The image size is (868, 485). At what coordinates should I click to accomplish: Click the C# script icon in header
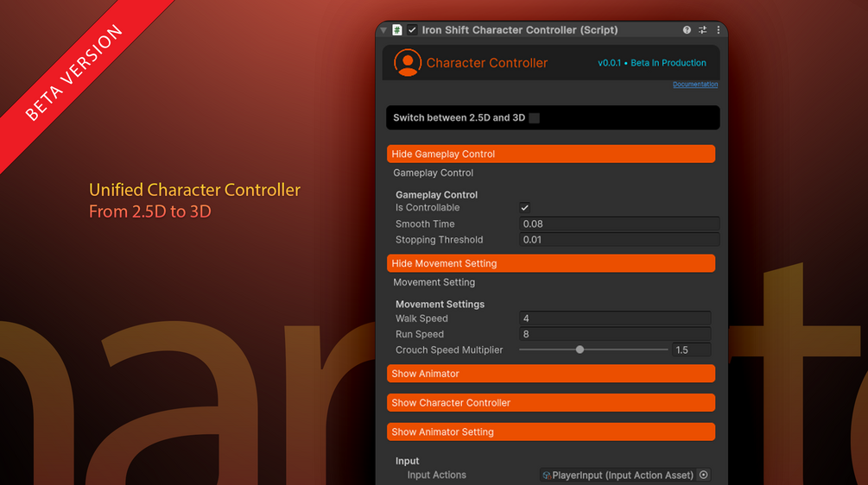(397, 30)
